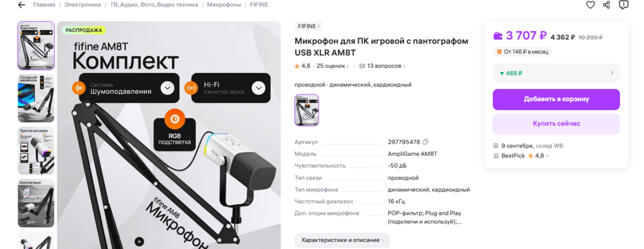The image size is (644, 249).
Task: Select the Комплектация thumbnail
Action: coord(36,203)
